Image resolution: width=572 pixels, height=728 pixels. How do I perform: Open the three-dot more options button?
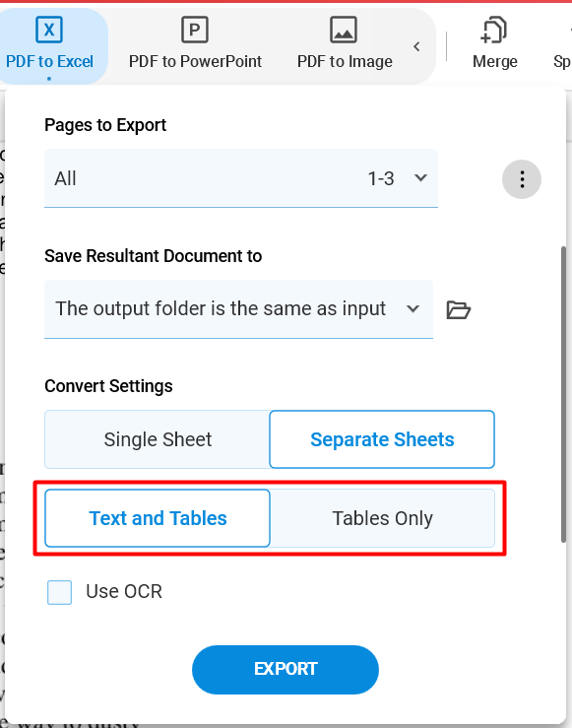click(522, 179)
